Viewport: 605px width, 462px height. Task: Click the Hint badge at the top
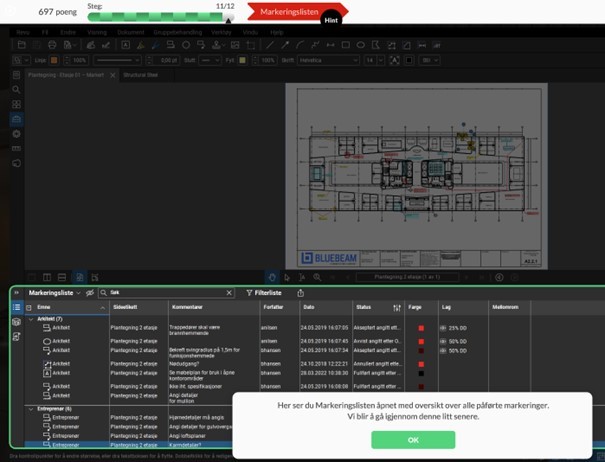[x=330, y=19]
